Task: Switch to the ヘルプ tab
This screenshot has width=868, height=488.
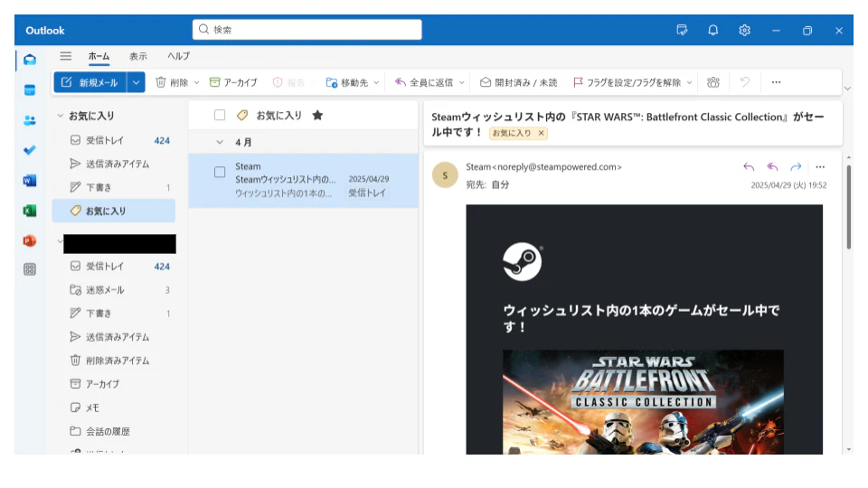Action: (179, 56)
